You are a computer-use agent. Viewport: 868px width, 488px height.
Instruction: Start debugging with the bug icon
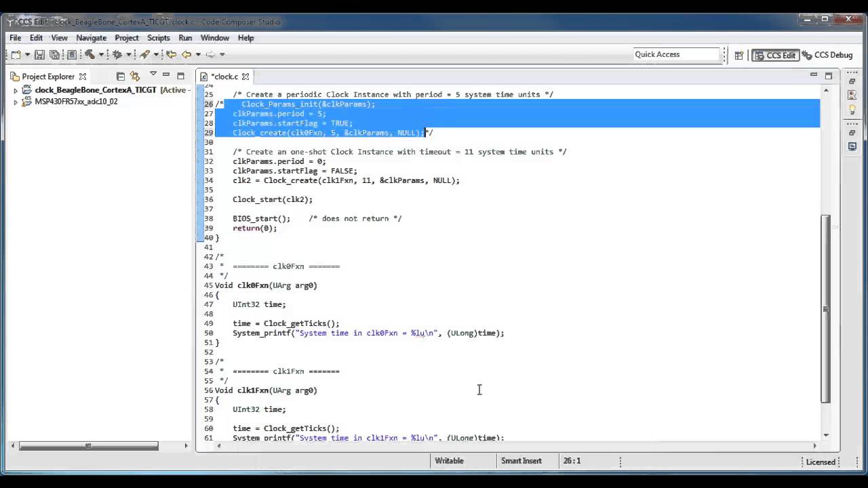tap(117, 54)
